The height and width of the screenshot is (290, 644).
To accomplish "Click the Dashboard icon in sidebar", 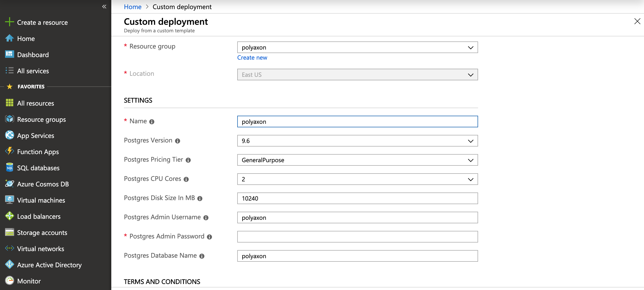I will click(10, 54).
